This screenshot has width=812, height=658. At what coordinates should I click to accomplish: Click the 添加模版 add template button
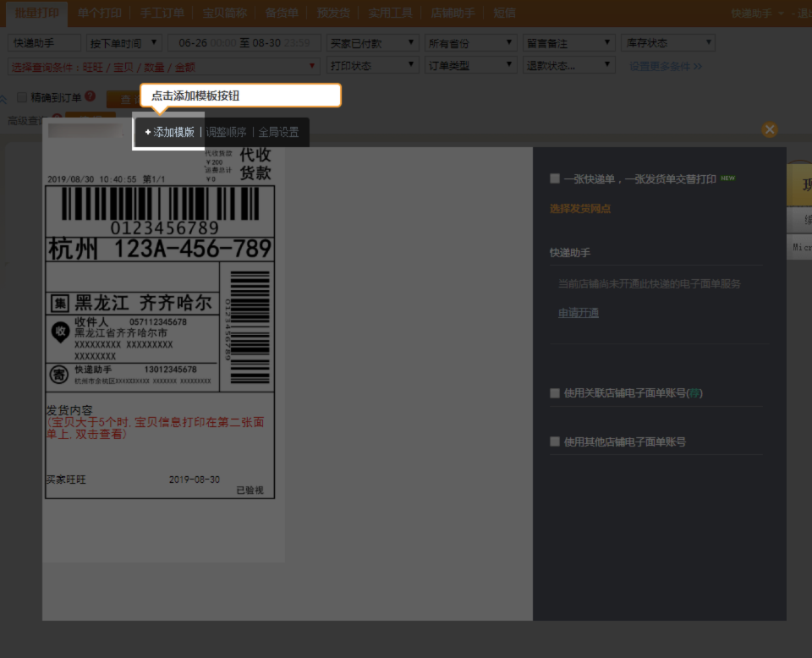click(169, 133)
